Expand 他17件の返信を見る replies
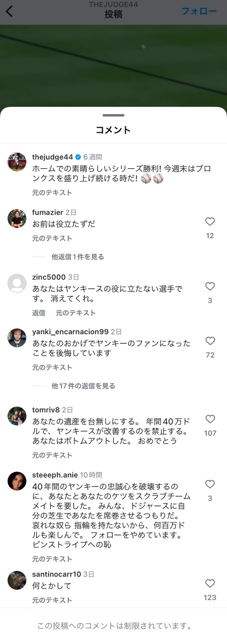Image resolution: width=227 pixels, height=644 pixels. 83,386
